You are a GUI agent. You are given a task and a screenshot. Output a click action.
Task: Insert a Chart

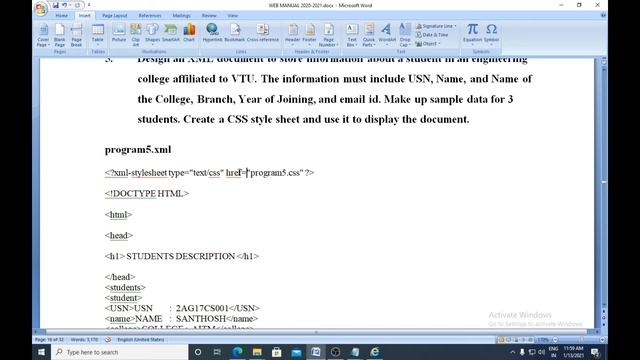tap(189, 33)
